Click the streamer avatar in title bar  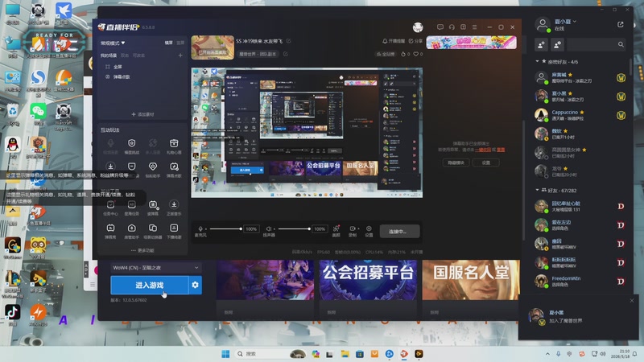click(x=418, y=27)
